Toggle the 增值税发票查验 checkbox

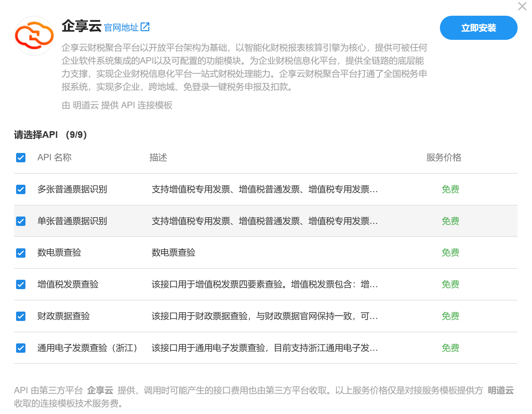pos(21,284)
